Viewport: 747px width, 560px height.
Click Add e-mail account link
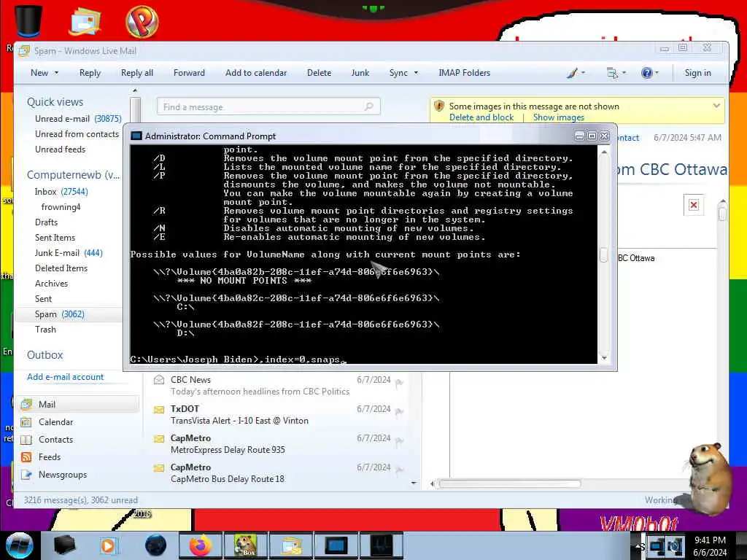[65, 377]
